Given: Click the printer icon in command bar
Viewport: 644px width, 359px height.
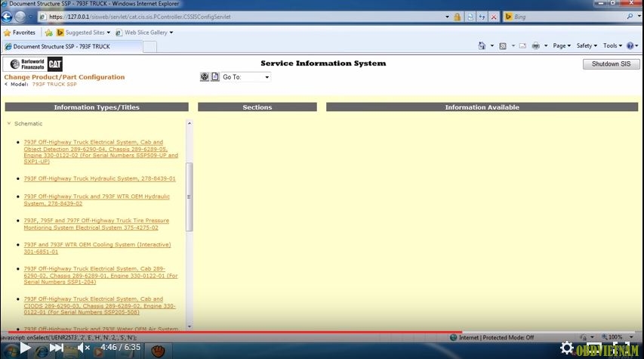Looking at the screenshot, I should coord(535,46).
